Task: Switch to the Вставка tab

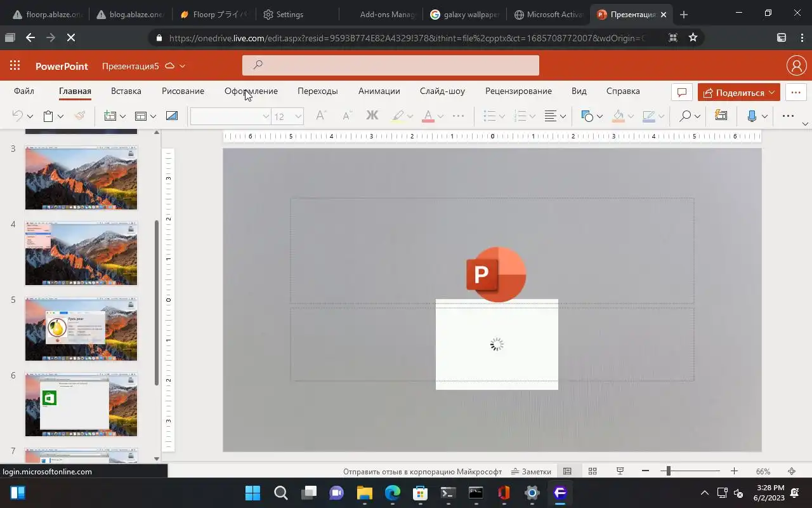Action: click(126, 91)
